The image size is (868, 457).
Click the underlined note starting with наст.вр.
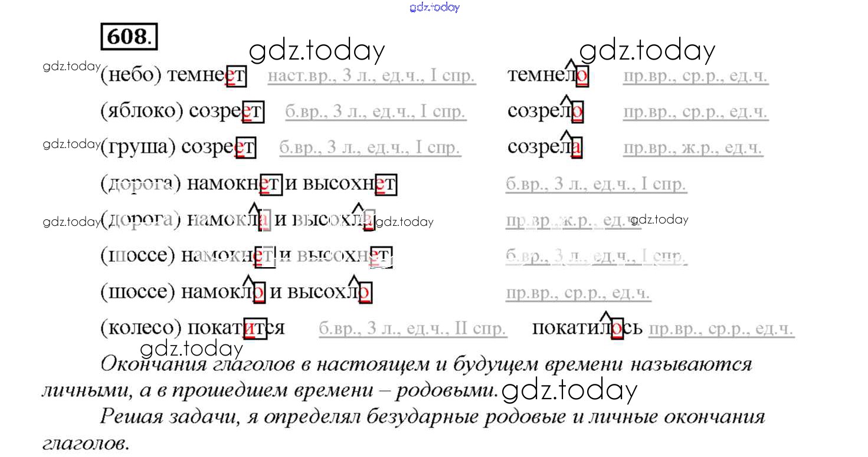click(371, 76)
